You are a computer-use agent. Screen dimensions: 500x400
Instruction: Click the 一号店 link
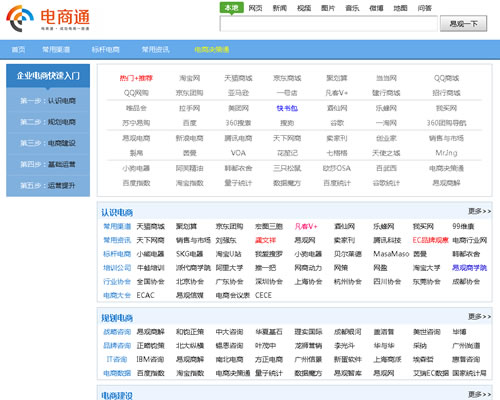pos(287,93)
